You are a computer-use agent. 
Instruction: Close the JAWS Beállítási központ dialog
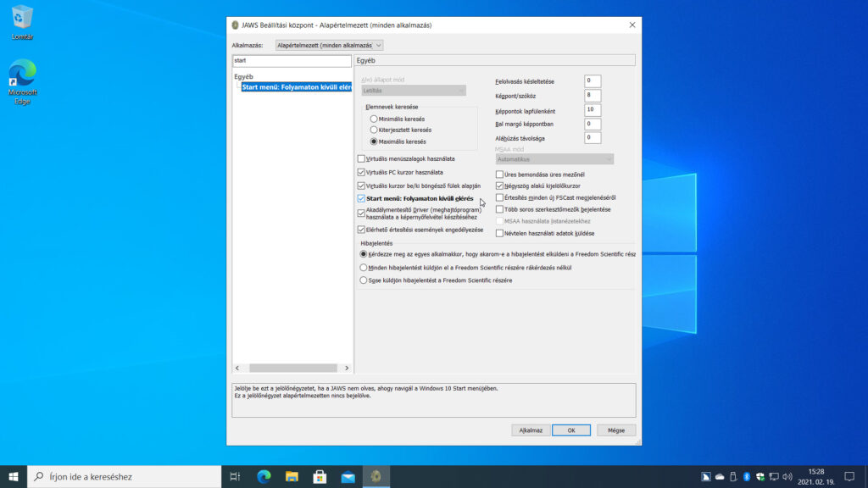pyautogui.click(x=632, y=25)
